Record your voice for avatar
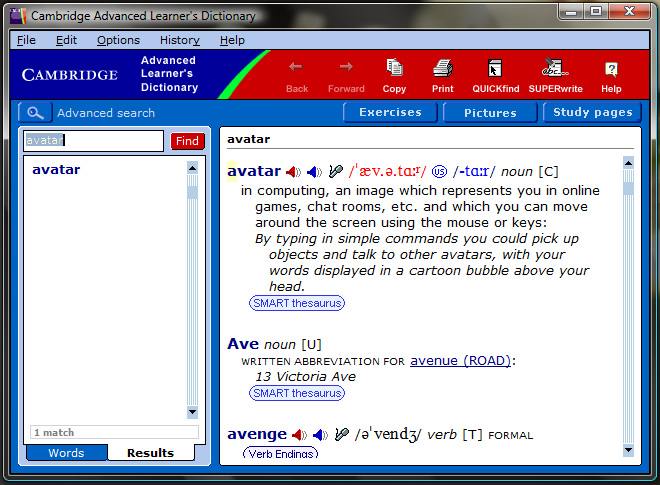660x485 pixels. coord(335,171)
